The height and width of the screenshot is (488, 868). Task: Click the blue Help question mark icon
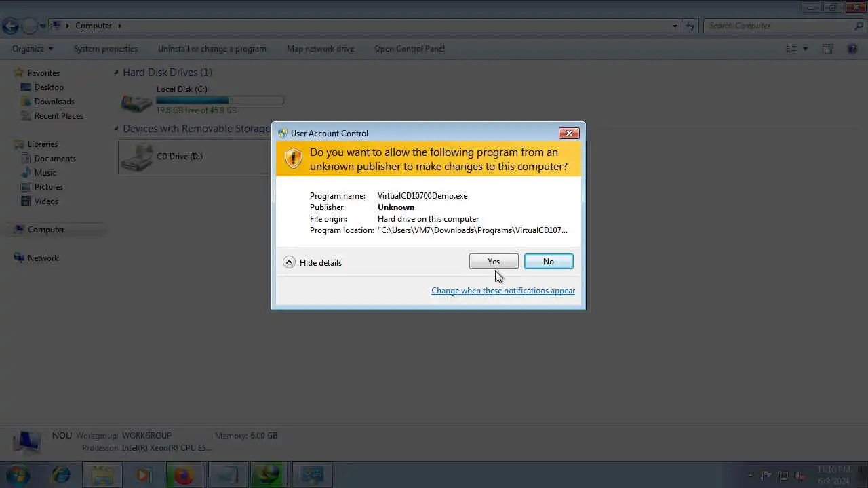coord(852,49)
